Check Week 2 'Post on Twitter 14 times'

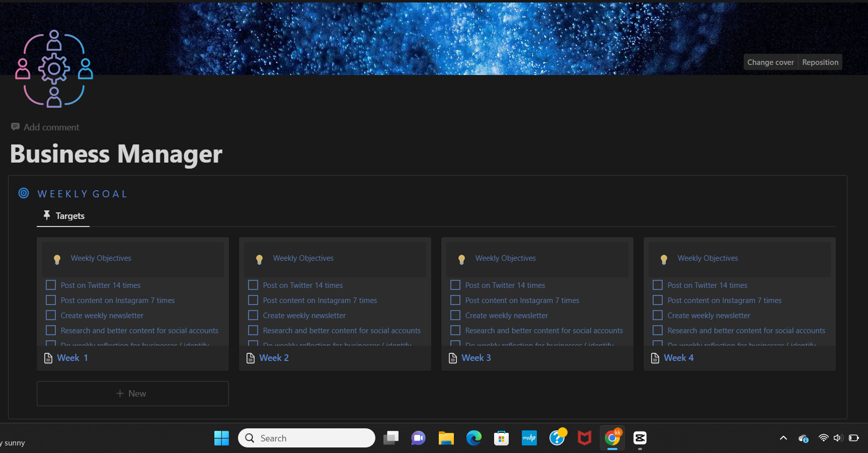coord(253,285)
